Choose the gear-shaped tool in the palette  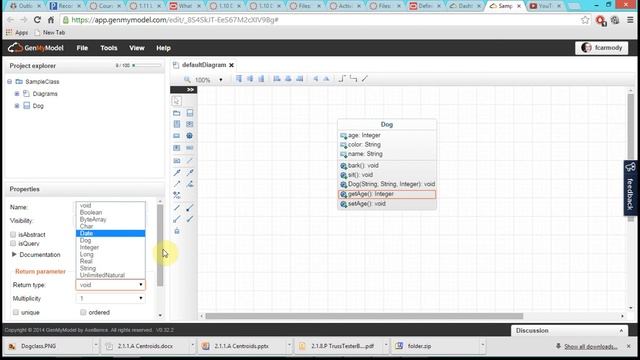coord(189,136)
